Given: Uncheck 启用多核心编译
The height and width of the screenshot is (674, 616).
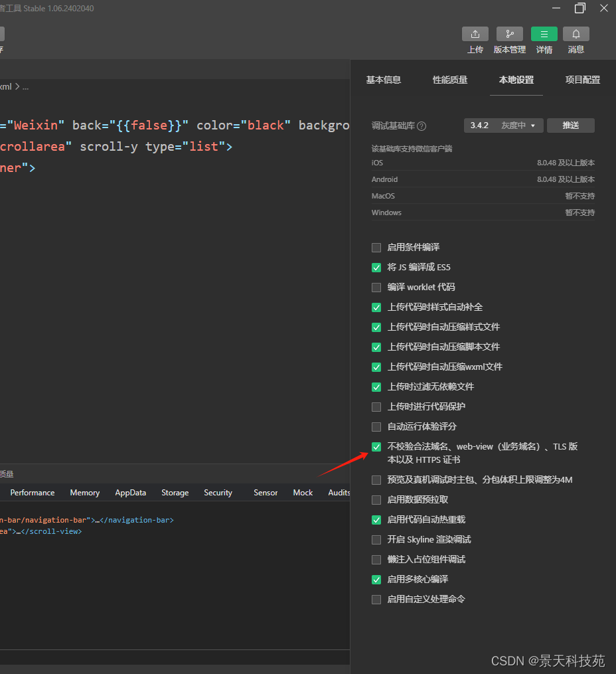Looking at the screenshot, I should click(376, 580).
